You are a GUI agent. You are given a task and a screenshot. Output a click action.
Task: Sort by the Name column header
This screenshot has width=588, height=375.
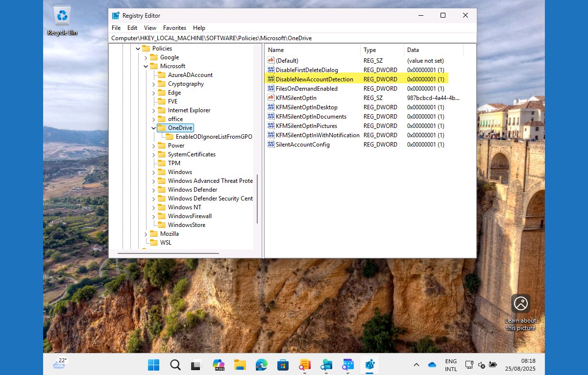313,50
